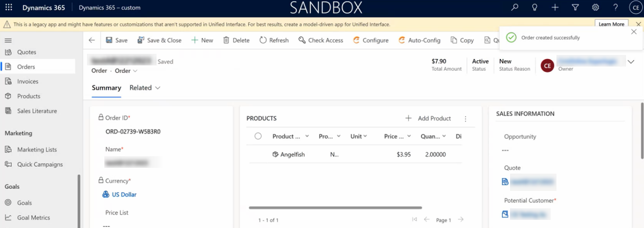Click the Save command
Screen dimensions: 644x228
point(117,40)
